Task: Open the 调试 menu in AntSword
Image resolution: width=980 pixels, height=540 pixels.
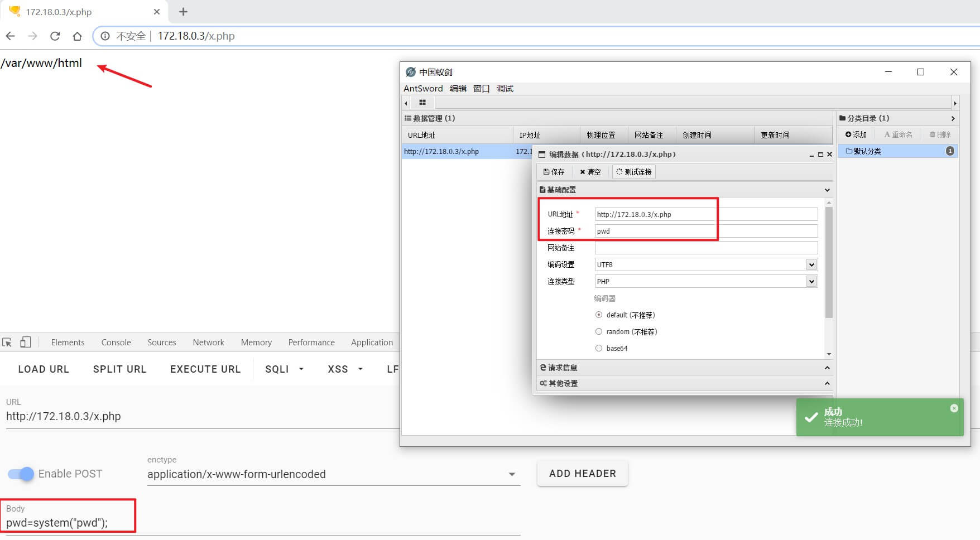Action: pos(505,89)
